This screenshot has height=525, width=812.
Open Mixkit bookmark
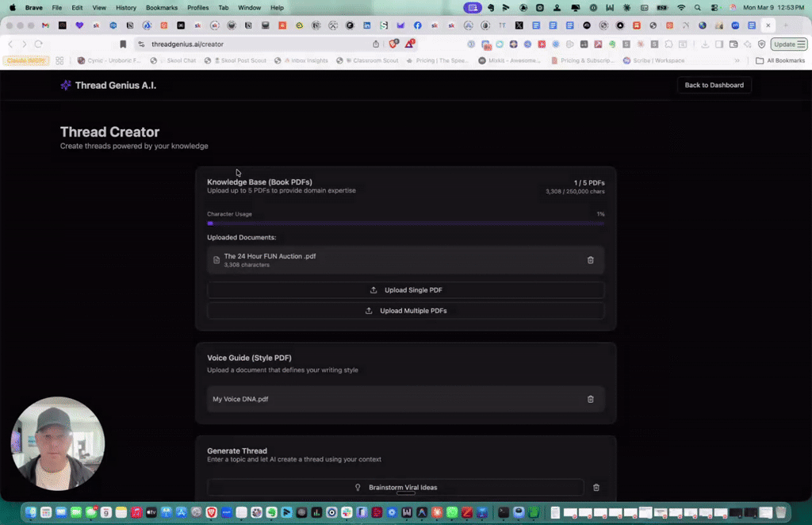tap(509, 60)
